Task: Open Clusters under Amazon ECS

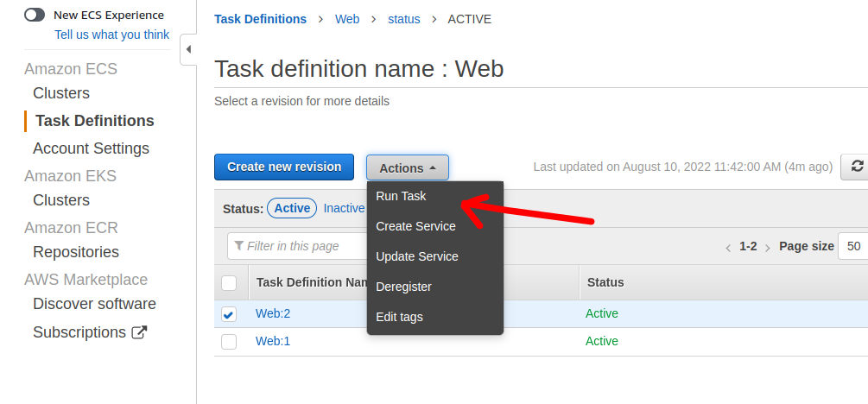Action: pos(61,93)
